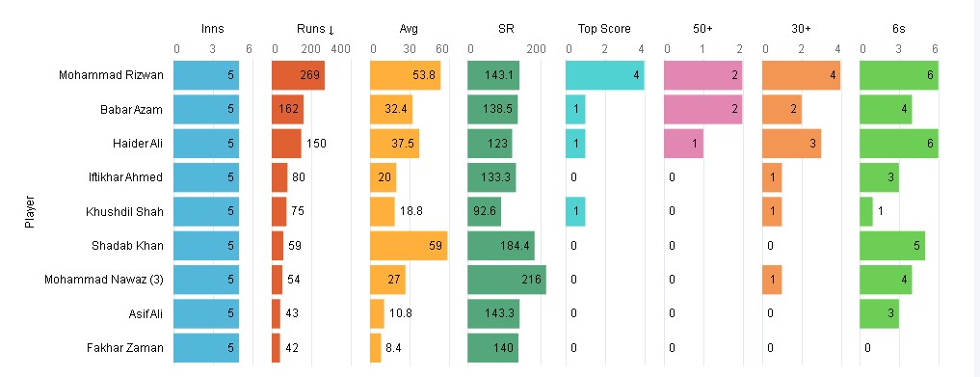Click Mohammad Rizwan's Top Score bar
The image size is (980, 377).
[x=605, y=75]
